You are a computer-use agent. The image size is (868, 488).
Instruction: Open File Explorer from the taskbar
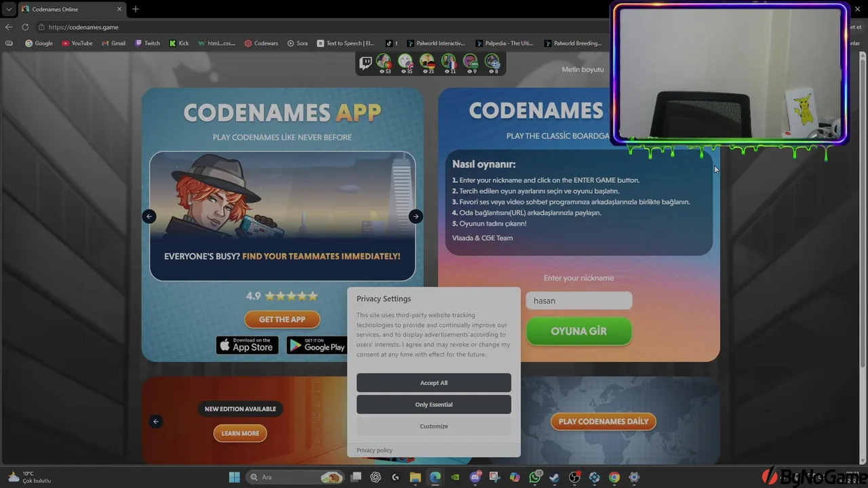415,477
